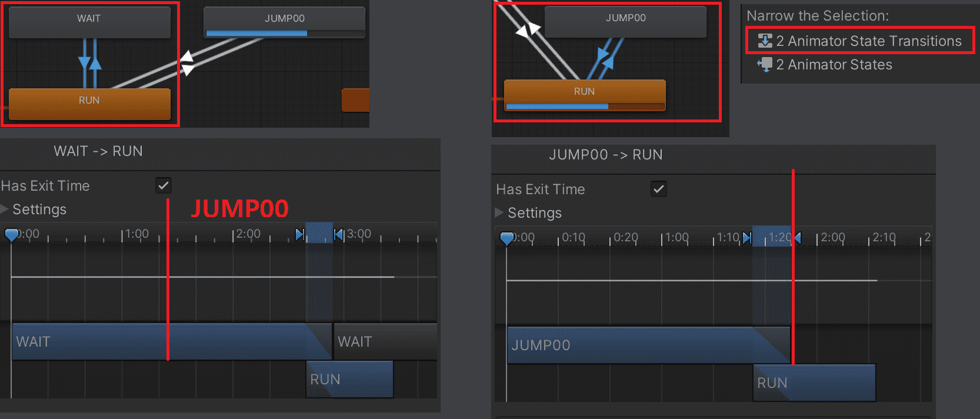This screenshot has width=980, height=419.
Task: Click the playhead marker on JUMP00 -> RUN timeline
Action: pos(506,238)
